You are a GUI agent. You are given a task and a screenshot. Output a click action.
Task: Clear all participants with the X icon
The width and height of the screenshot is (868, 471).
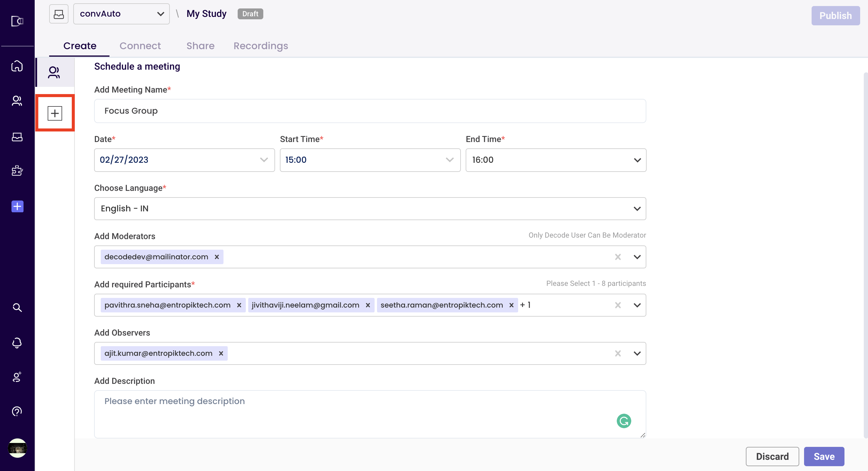618,305
